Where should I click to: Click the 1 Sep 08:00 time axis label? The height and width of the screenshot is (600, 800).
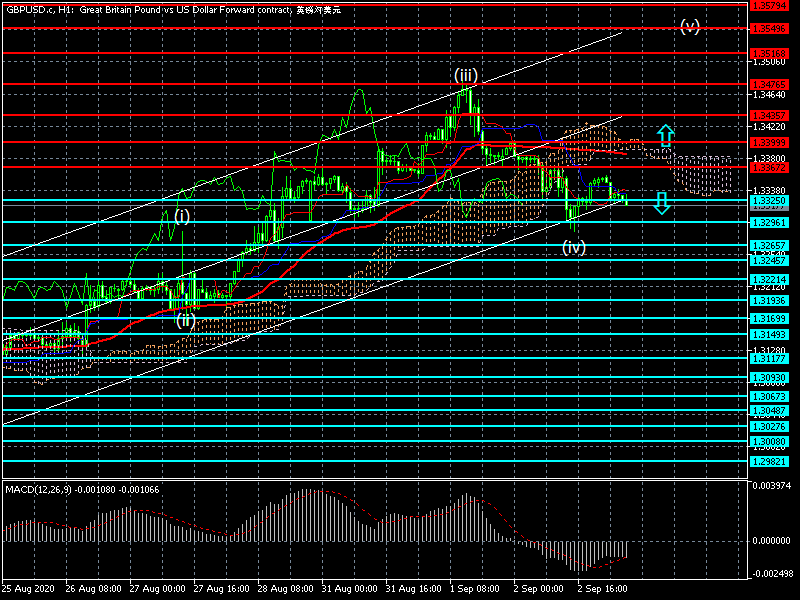474,589
